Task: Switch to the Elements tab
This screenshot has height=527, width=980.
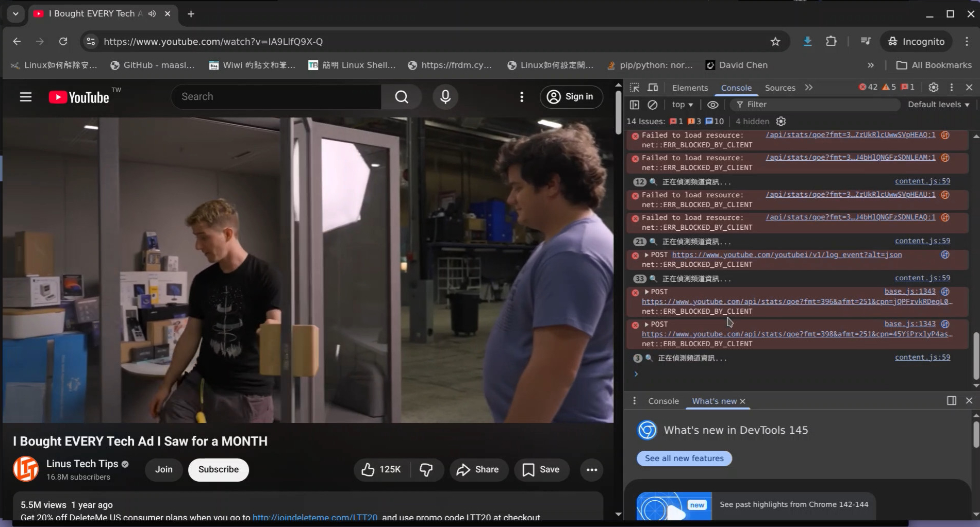Action: click(690, 88)
